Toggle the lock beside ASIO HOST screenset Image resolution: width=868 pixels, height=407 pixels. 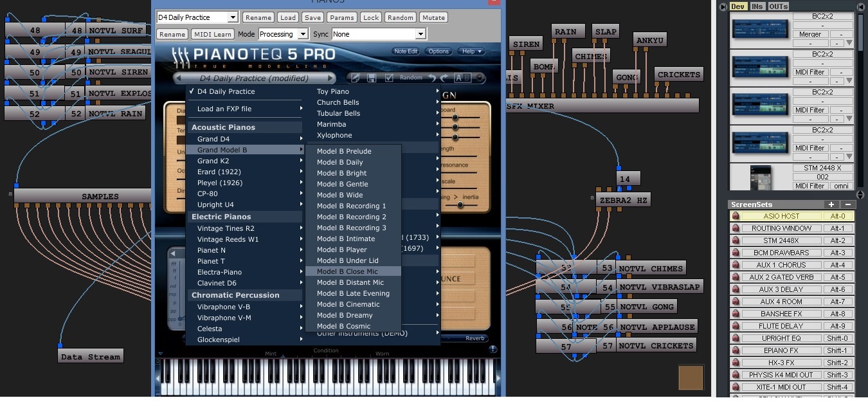[x=736, y=215]
